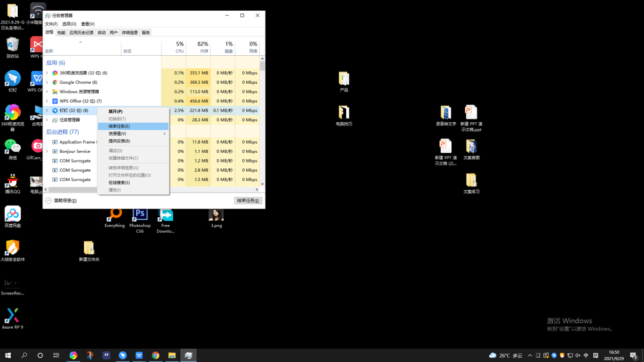Select the 新建文件夹 folder on the desktop
Image resolution: width=644 pixels, height=362 pixels.
click(89, 251)
